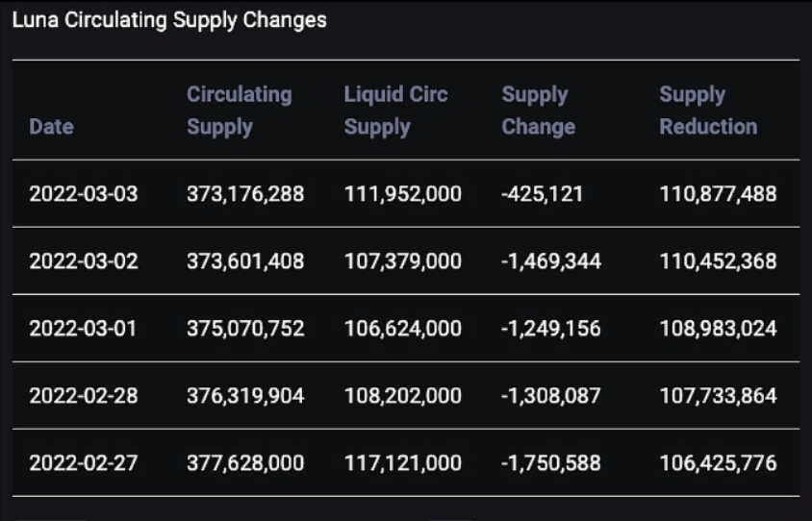
Task: Click the Liquid Circ Supply header
Action: click(x=395, y=111)
